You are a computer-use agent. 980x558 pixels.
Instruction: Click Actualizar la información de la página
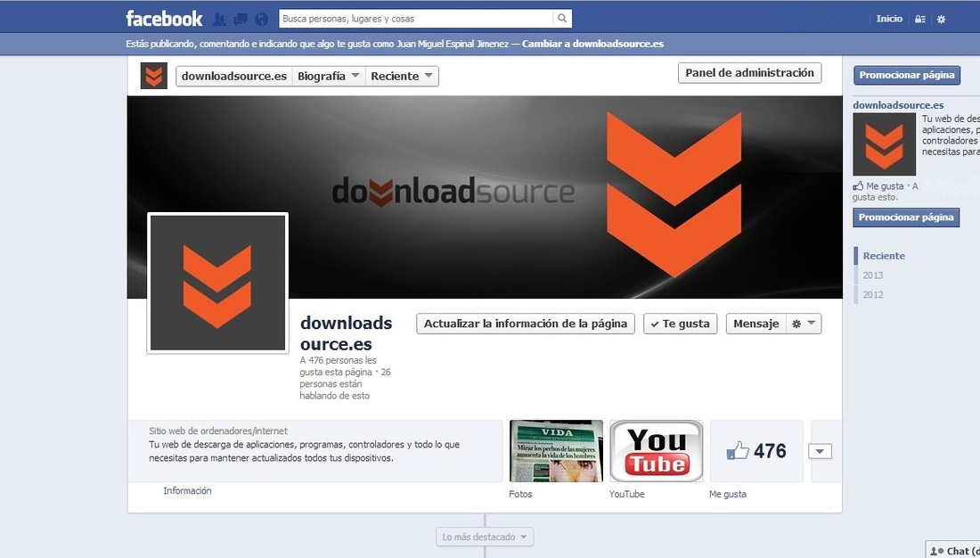(526, 324)
